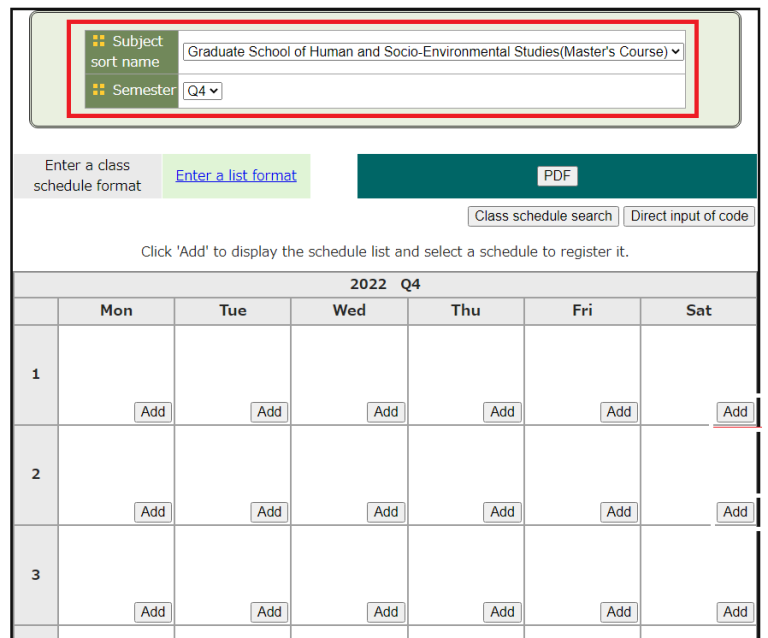Add a class for Friday period 2
This screenshot has height=638, width=768.
(619, 512)
